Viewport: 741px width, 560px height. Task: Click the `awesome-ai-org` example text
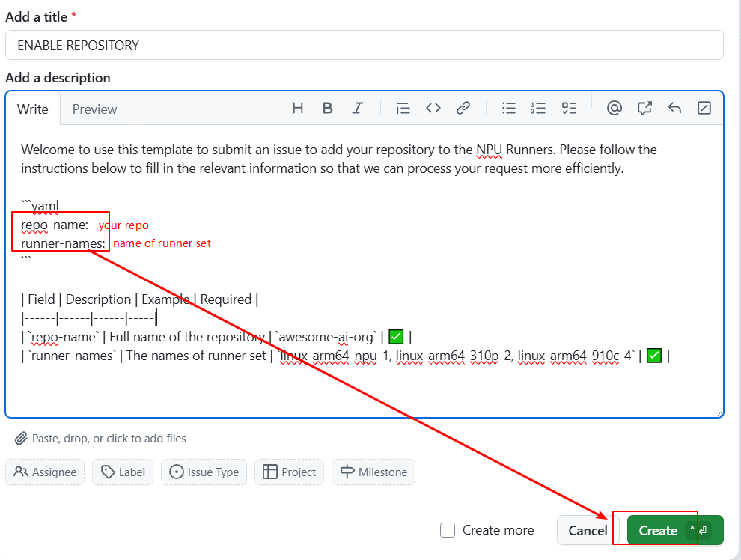click(327, 337)
